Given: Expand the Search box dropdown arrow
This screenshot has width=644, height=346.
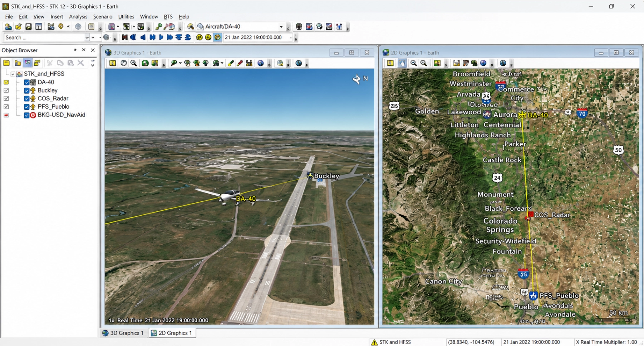Looking at the screenshot, I should [x=87, y=37].
